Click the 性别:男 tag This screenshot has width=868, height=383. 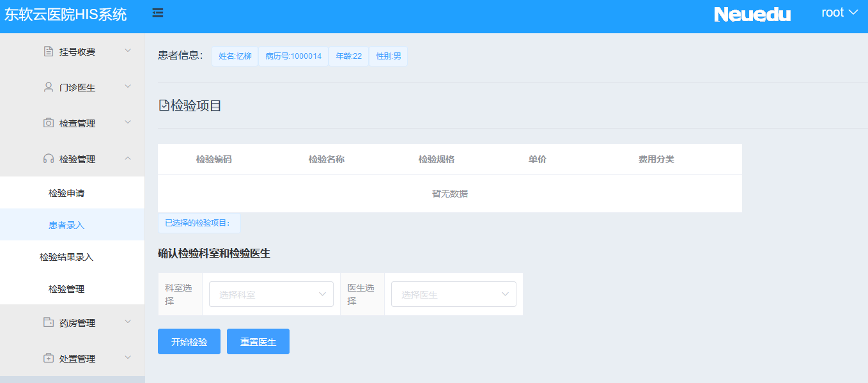tap(389, 56)
